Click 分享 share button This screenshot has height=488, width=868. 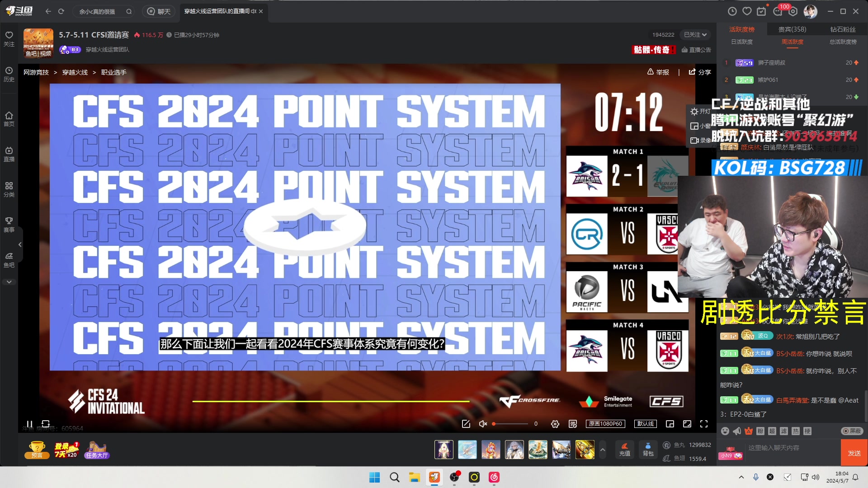(x=700, y=72)
